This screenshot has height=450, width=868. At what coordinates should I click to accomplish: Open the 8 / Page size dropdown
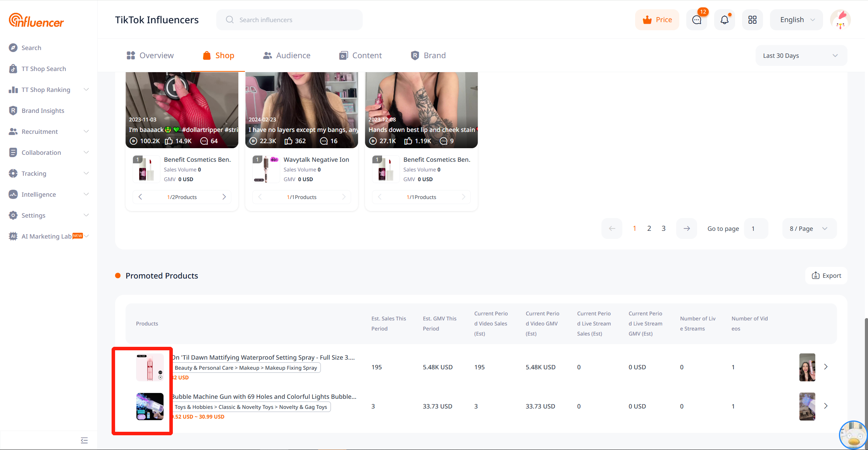tap(809, 228)
